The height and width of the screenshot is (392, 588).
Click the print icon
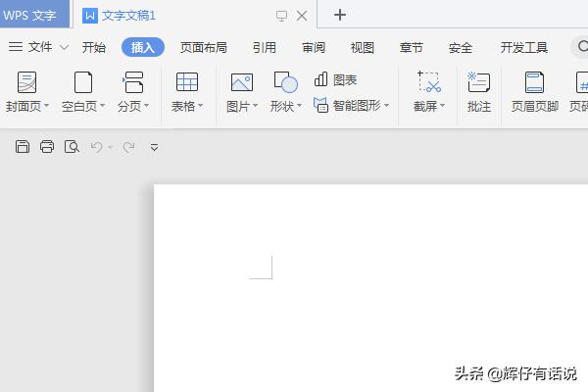(47, 147)
